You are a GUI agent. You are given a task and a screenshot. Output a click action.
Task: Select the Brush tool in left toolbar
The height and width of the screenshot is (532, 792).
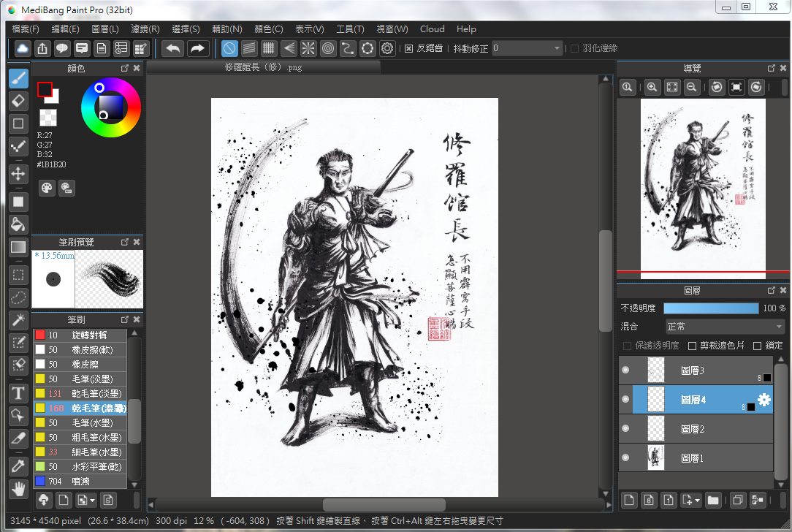(18, 78)
